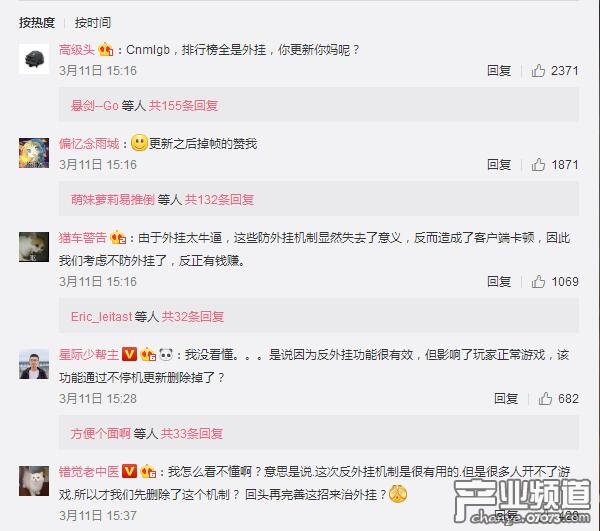Switch to 按时间 sorting tab
600x531 pixels.
pyautogui.click(x=93, y=23)
